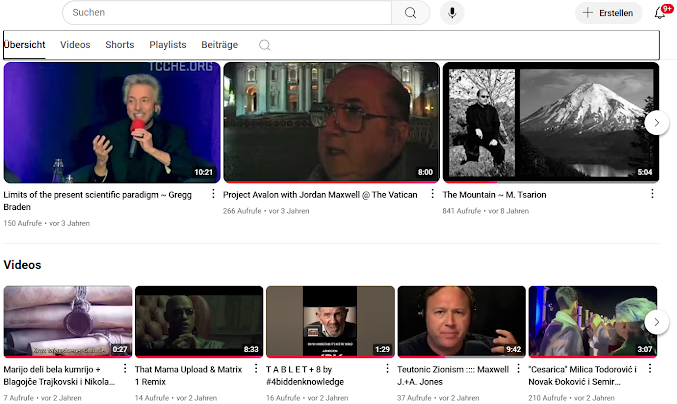Open options for T A B L E T video
This screenshot has width=677, height=404.
click(387, 369)
